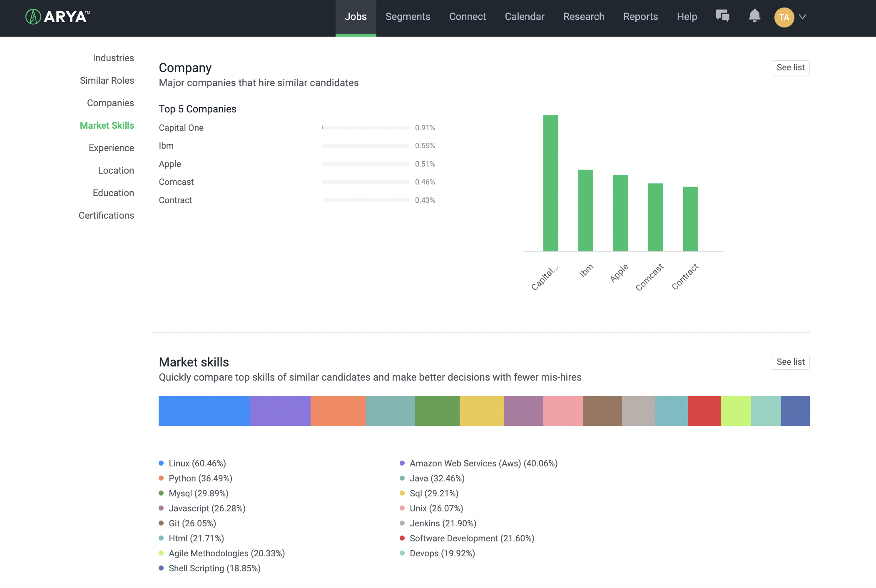Screen dimensions: 876x588
Task: Expand the user profile dropdown arrow
Action: click(x=803, y=17)
